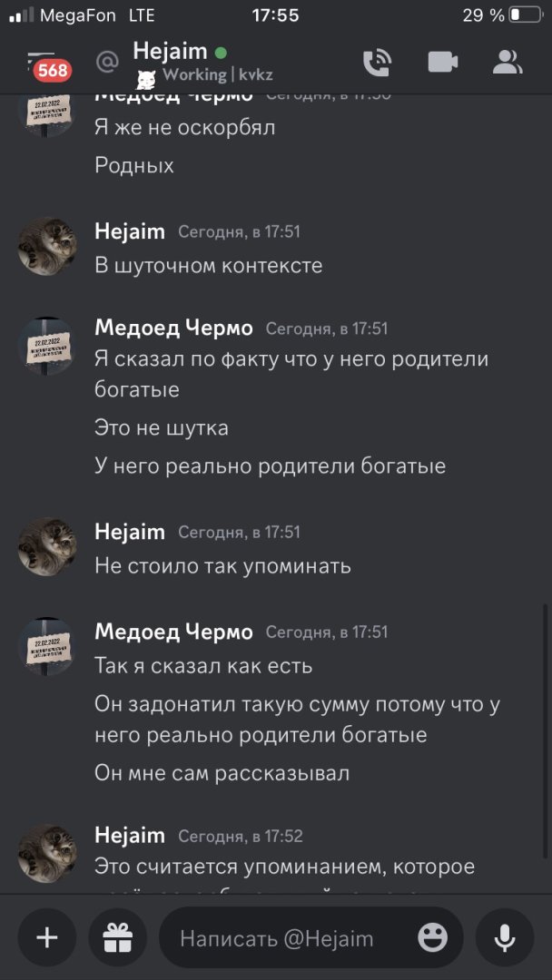
Task: Tap the message "Это не шутка"
Action: click(x=162, y=427)
